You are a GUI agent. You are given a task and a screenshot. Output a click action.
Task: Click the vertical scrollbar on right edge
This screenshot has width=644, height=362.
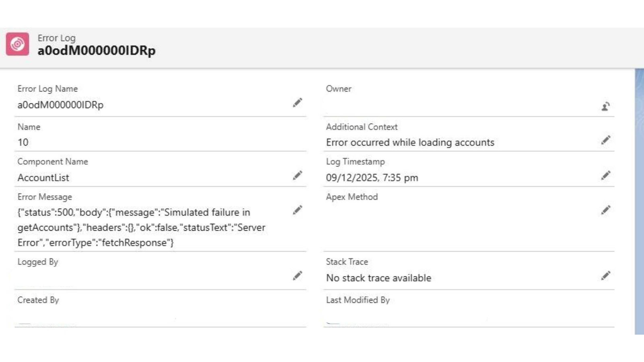[639, 201]
